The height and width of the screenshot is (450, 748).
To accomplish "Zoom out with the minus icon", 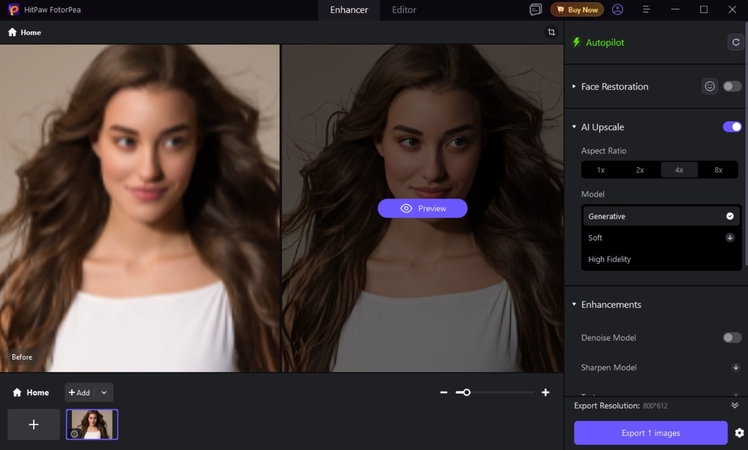I will coord(444,392).
